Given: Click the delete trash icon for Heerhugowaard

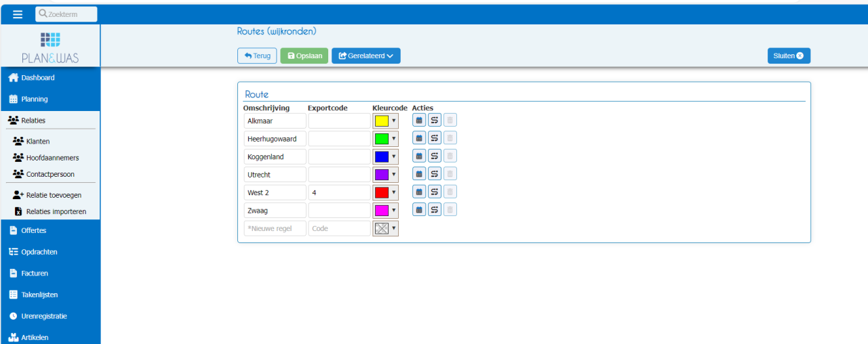Looking at the screenshot, I should 450,138.
